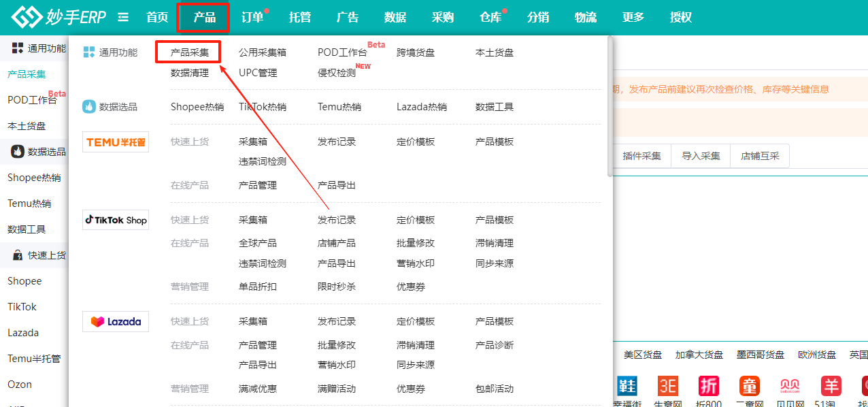Click the blue flame icon beside 数据选品 in the panel
Viewport: 868px width, 407px height.
[89, 107]
